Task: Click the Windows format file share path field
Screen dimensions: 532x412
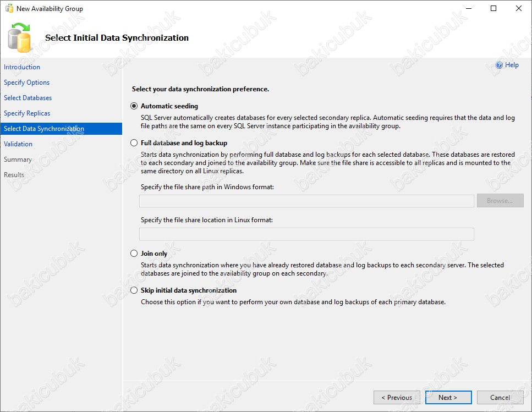Action: click(306, 201)
